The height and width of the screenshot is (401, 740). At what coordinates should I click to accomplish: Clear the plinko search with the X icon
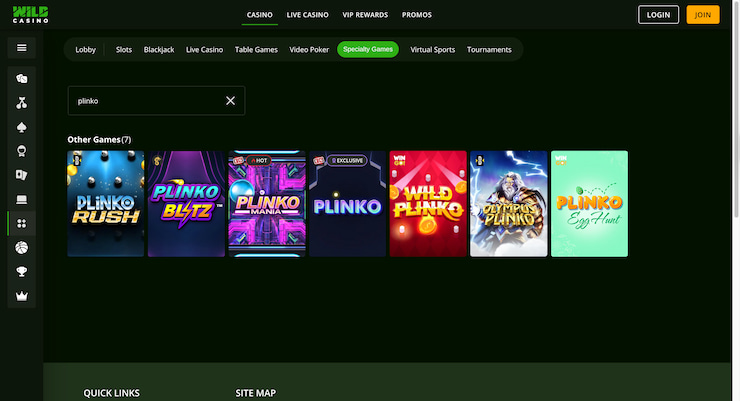click(230, 100)
